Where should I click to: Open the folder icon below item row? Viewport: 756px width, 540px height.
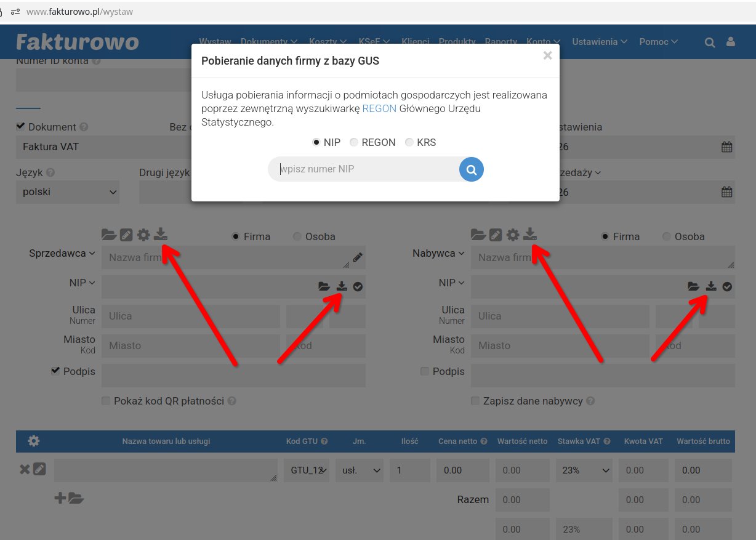click(x=76, y=498)
